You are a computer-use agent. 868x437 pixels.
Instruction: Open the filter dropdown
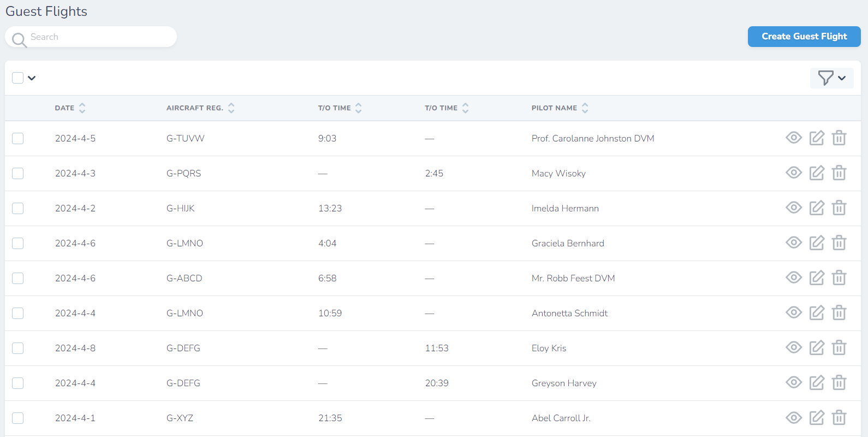(831, 78)
